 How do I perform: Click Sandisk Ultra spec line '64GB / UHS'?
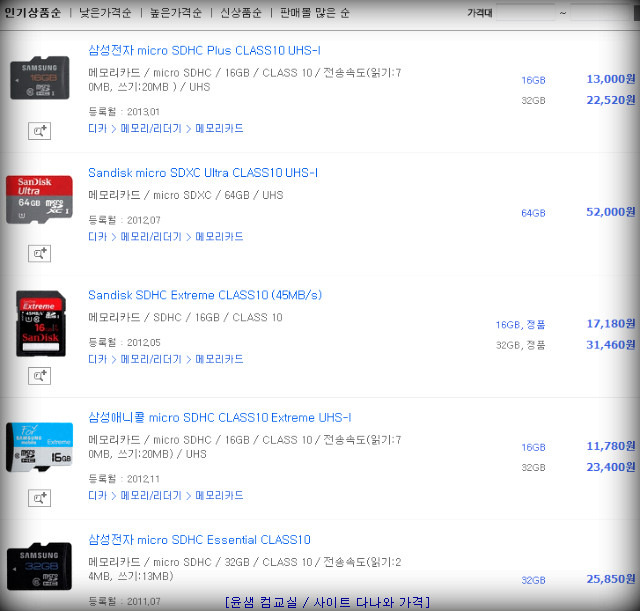[x=254, y=195]
